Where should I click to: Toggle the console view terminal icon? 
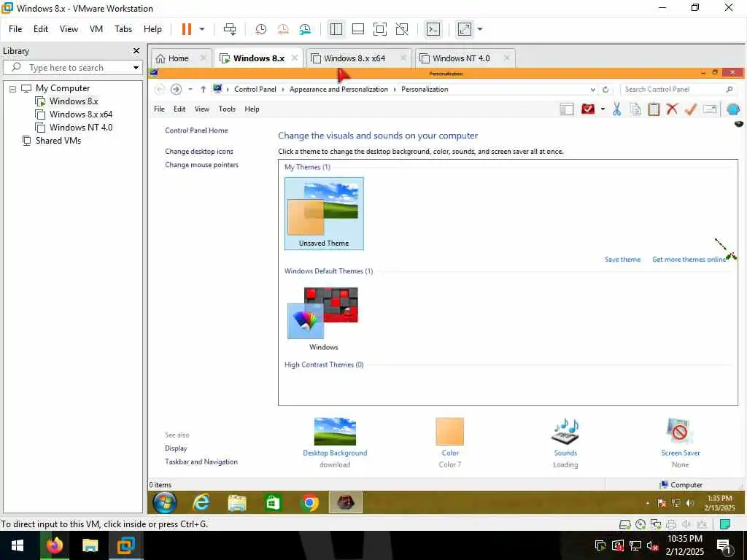pyautogui.click(x=433, y=29)
